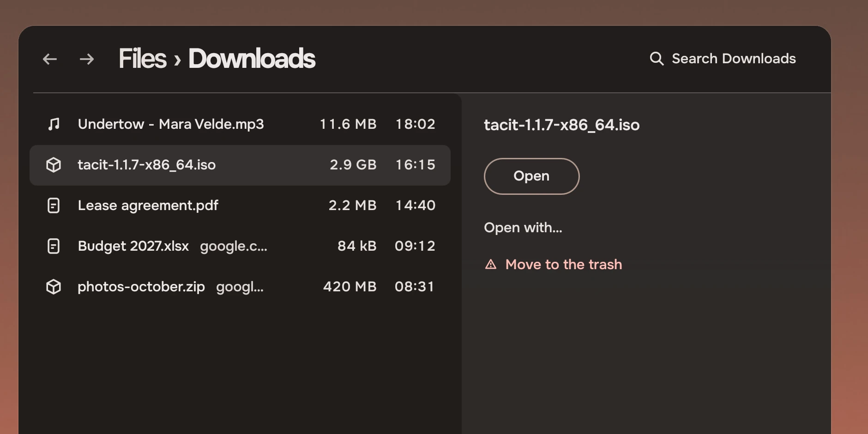Screen dimensions: 868x434
Task: Click the 2.9 GB size value
Action: click(353, 165)
